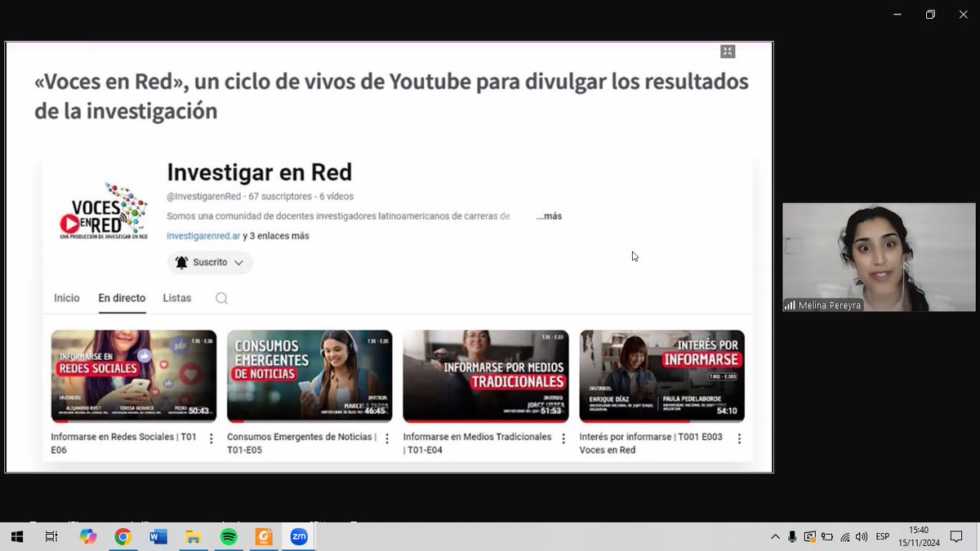
Task: Open options menu for Redes Sociales video
Action: coord(211,438)
